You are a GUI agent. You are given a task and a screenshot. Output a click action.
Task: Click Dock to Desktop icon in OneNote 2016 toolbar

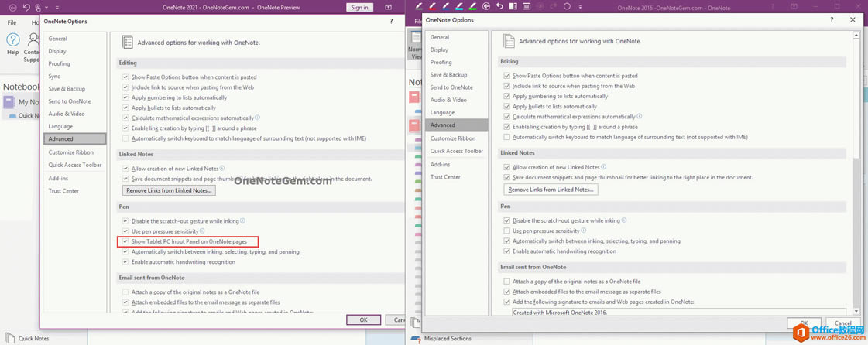[x=513, y=7]
